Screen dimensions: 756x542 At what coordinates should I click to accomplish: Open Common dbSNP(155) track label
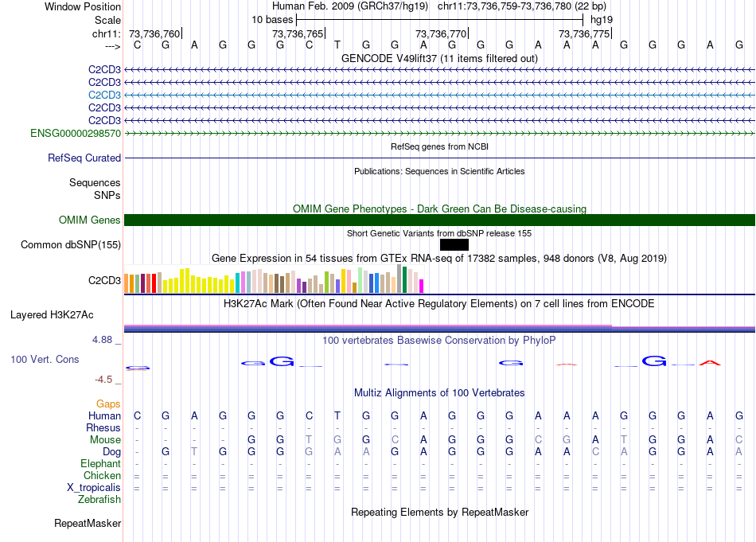point(71,244)
